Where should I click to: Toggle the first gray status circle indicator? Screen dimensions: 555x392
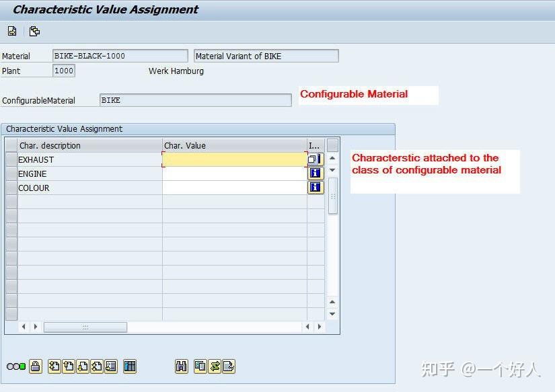coord(9,366)
